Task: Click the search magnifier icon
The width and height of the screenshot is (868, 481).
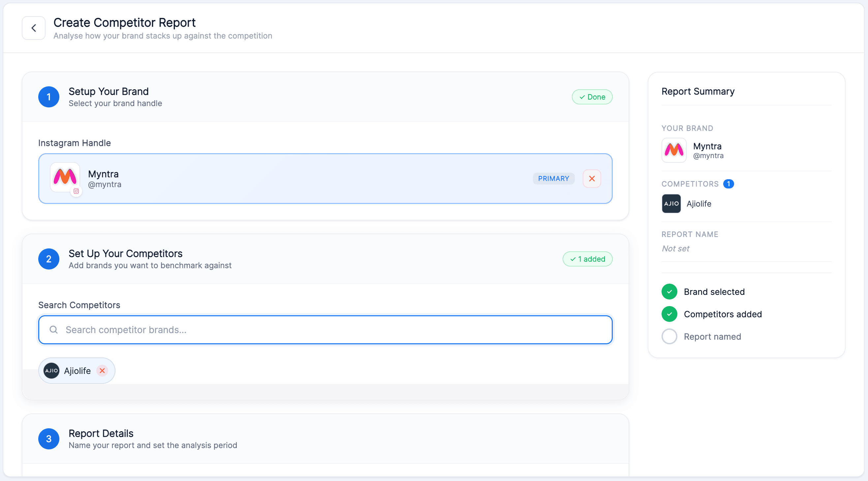Action: [53, 329]
